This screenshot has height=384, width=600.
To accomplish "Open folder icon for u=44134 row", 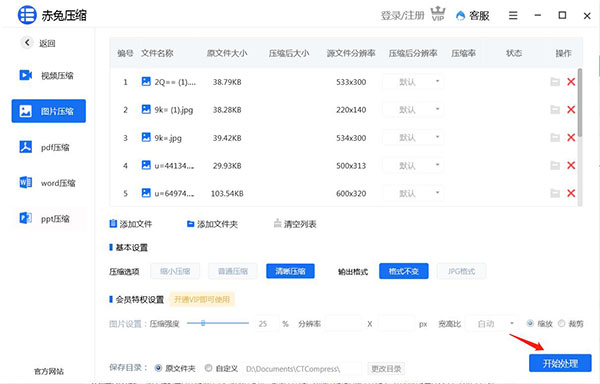I will pyautogui.click(x=555, y=165).
